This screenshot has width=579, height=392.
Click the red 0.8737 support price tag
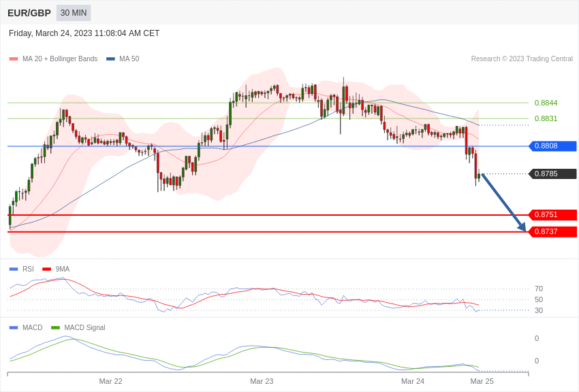[553, 231]
